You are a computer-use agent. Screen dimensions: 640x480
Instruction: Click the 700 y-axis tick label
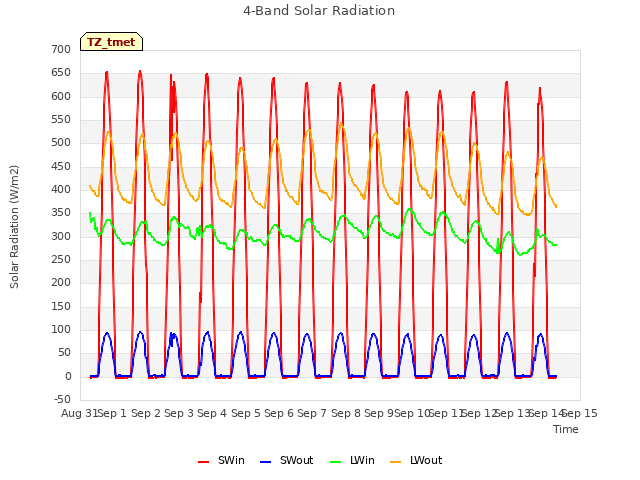61,49
